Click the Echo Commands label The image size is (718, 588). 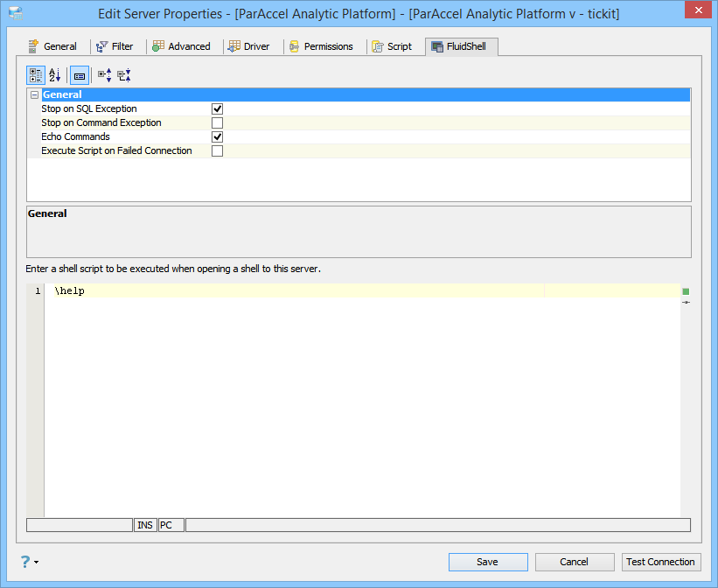click(x=75, y=136)
